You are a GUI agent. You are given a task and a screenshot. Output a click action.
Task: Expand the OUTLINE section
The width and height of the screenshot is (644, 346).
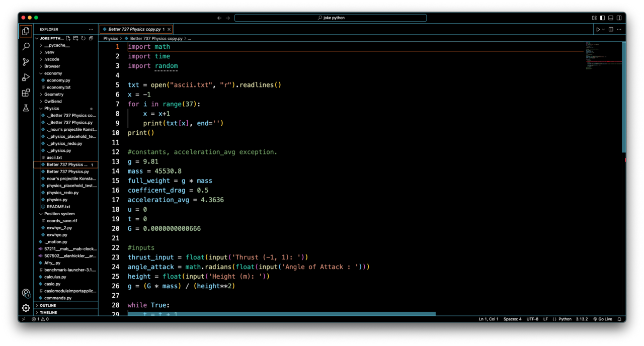(x=66, y=305)
